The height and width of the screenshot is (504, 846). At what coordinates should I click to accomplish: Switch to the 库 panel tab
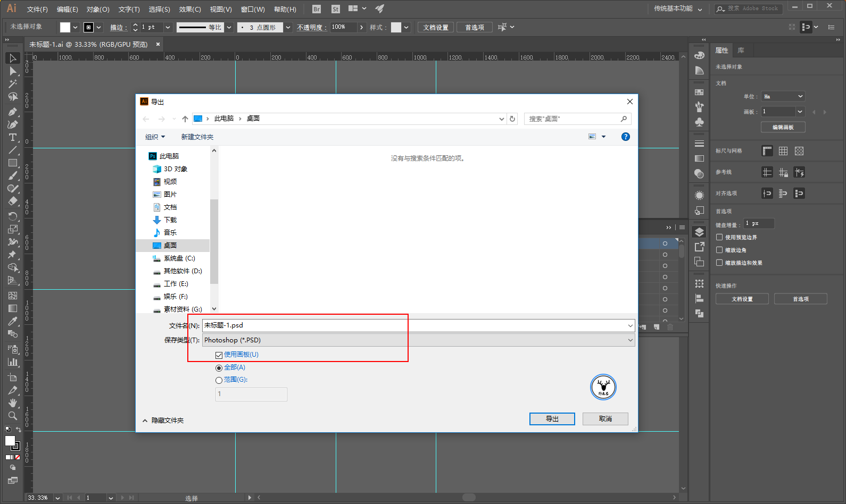(x=741, y=51)
